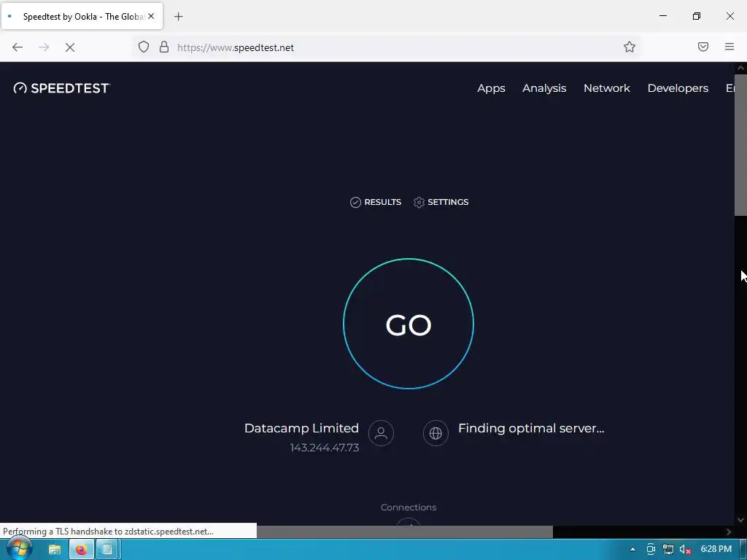Open a new browser tab
This screenshot has height=560, width=747.
(x=178, y=16)
